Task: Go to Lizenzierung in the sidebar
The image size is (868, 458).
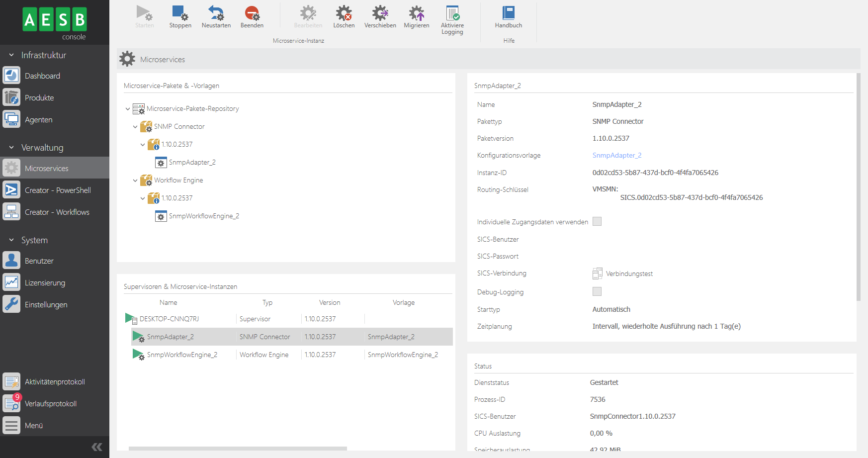Action: click(x=45, y=283)
